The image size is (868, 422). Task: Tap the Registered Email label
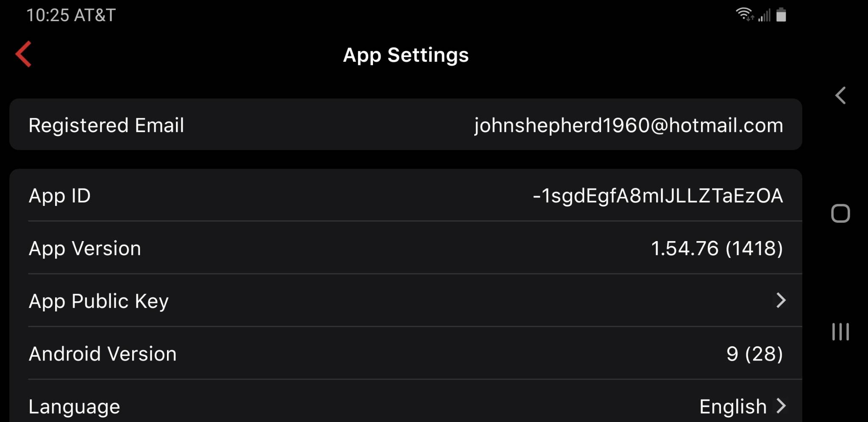click(x=106, y=125)
